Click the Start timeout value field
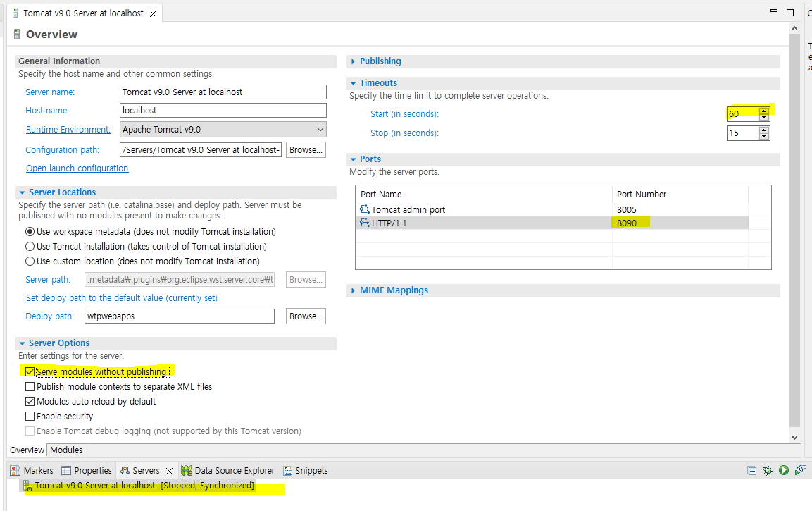812x511 pixels. tap(743, 114)
